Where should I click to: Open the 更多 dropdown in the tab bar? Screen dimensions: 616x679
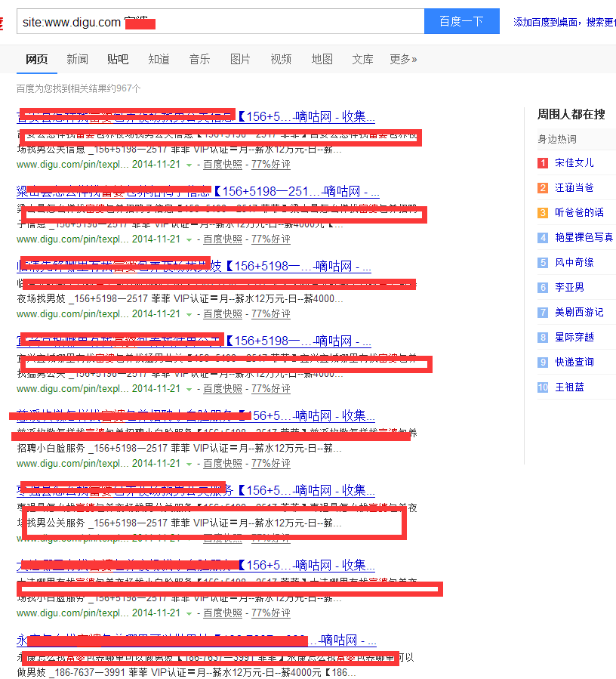tap(402, 58)
